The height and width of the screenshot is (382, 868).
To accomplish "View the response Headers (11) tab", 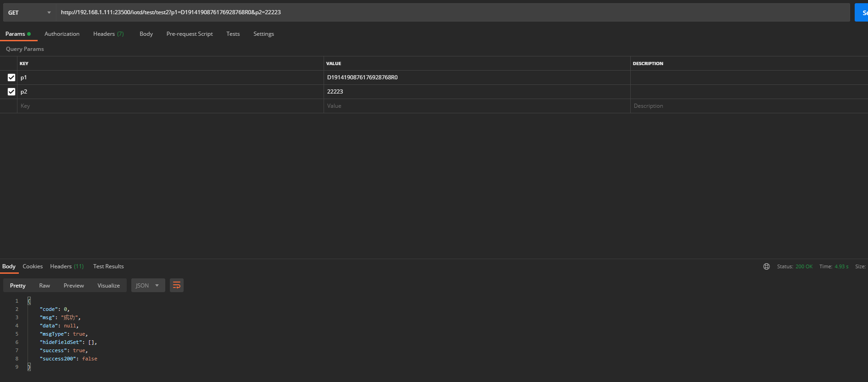I will tap(67, 266).
